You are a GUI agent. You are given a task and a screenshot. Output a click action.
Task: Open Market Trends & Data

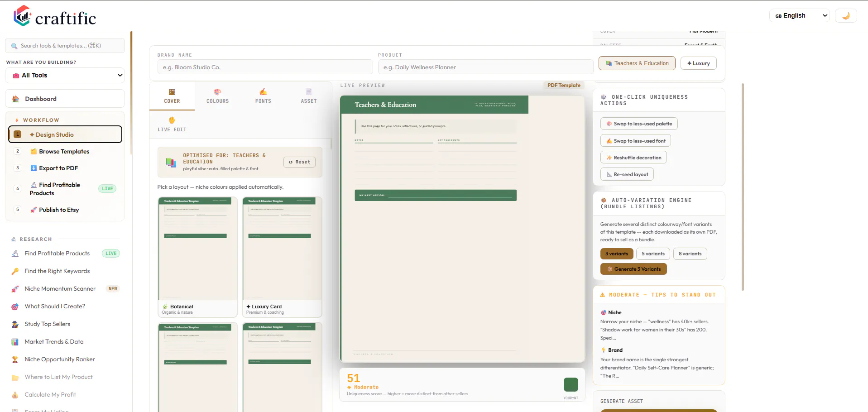(x=65, y=342)
